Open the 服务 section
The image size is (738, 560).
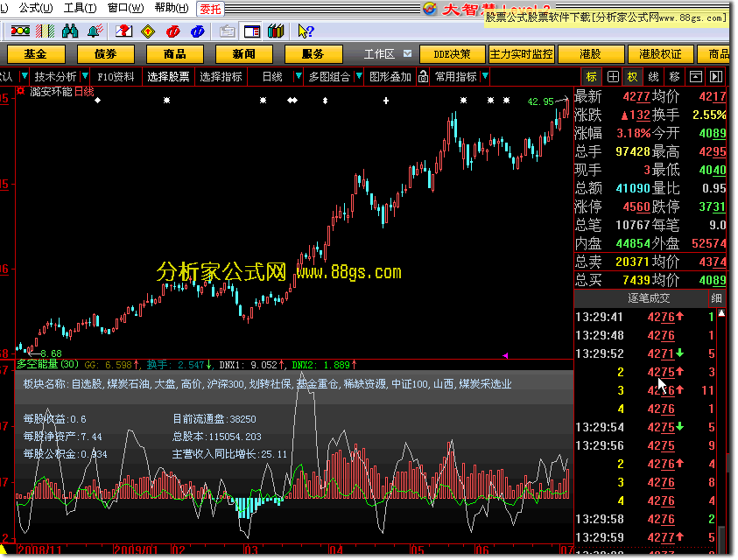[313, 54]
